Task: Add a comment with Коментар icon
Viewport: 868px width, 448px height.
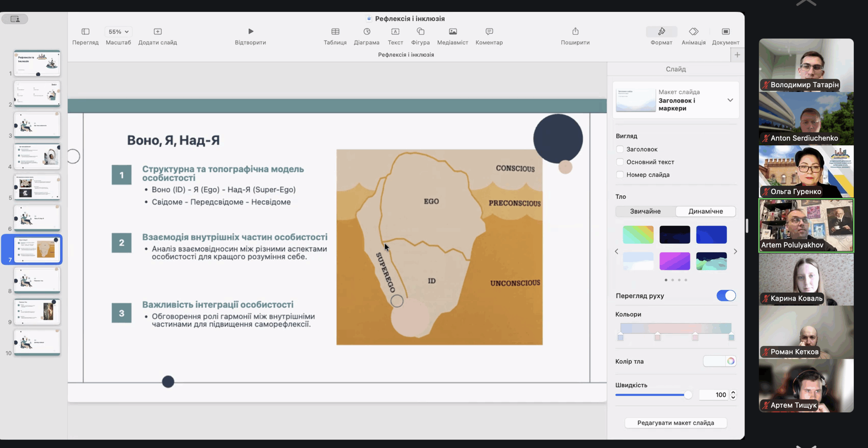Action: 489,32
